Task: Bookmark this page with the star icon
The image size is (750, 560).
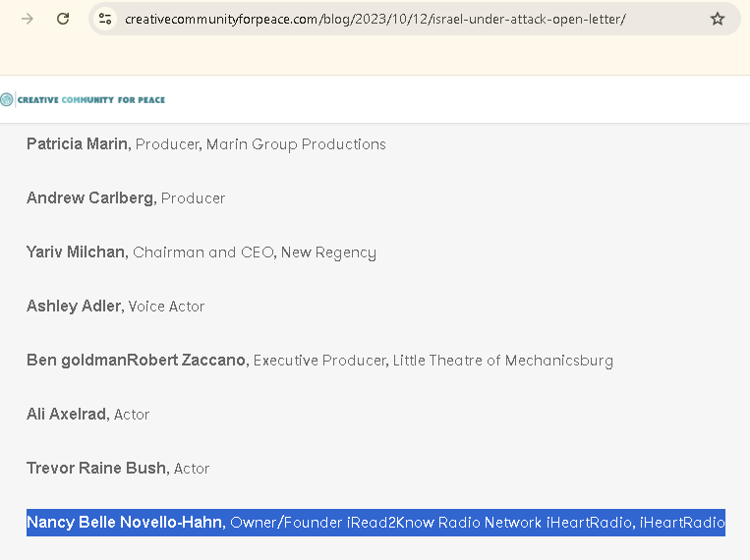Action: point(717,19)
